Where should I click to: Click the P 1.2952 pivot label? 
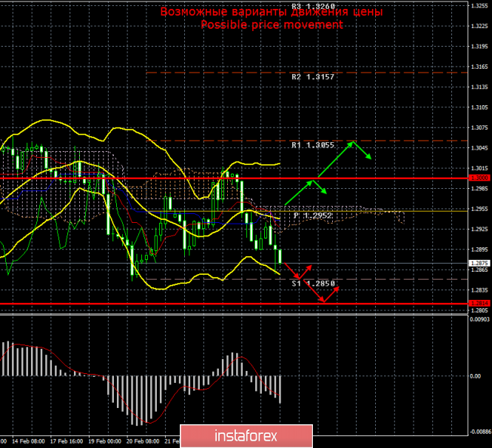tap(313, 215)
